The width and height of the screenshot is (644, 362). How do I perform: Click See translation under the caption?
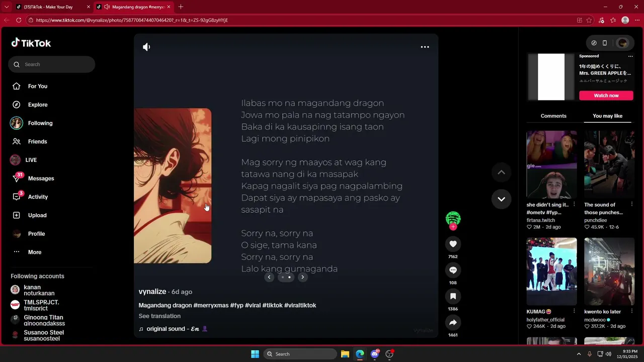coord(159,316)
